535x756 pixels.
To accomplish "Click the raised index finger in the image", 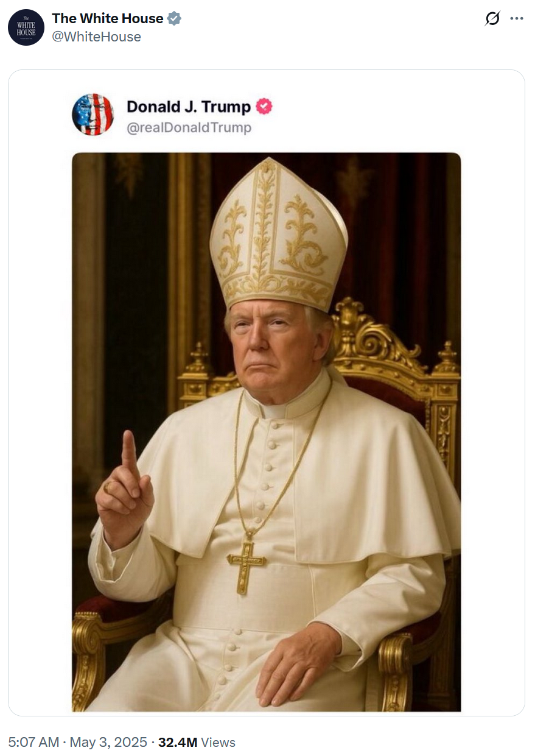I will (129, 454).
